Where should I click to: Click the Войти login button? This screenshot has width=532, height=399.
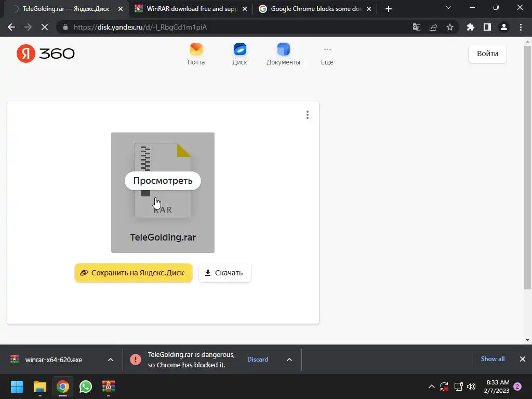coord(487,54)
